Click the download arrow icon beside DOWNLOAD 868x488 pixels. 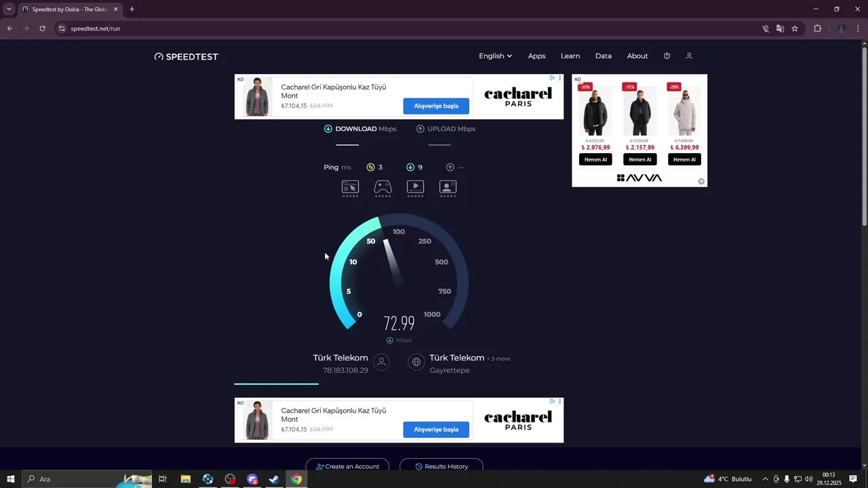tap(328, 129)
